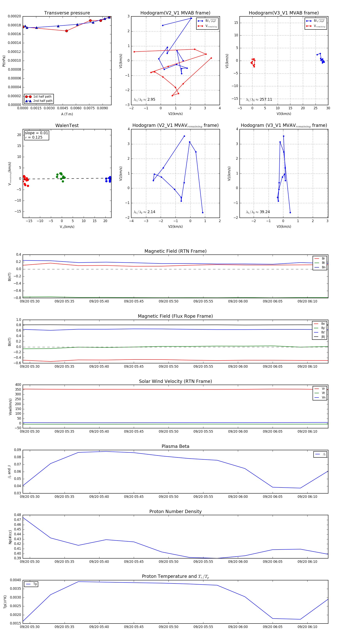Click V_remaining legend entry in V3_V1 MVAB hodogram

(316, 26)
